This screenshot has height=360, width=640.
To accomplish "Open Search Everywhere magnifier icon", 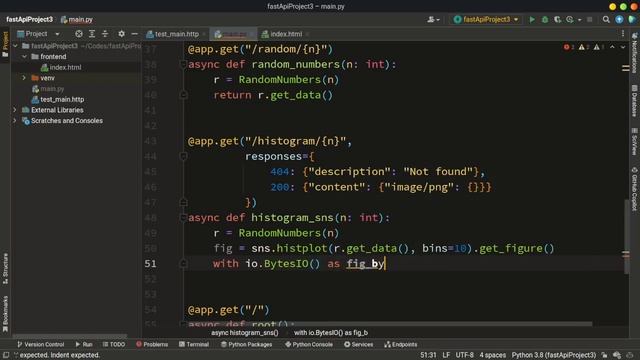I will click(606, 20).
